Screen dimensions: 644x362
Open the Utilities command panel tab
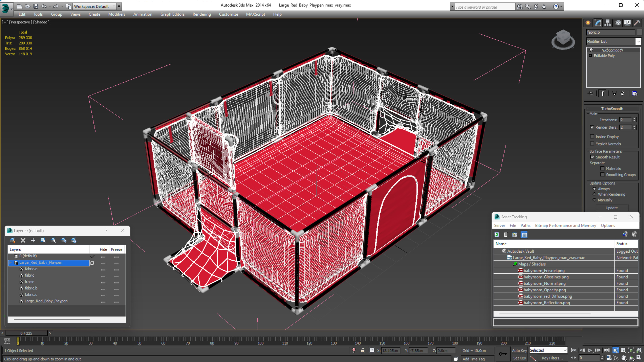point(637,23)
